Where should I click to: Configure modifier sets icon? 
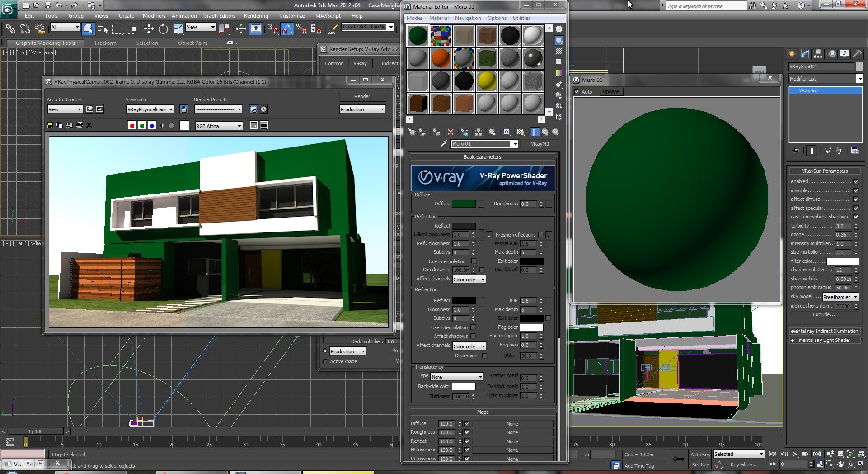(854, 151)
